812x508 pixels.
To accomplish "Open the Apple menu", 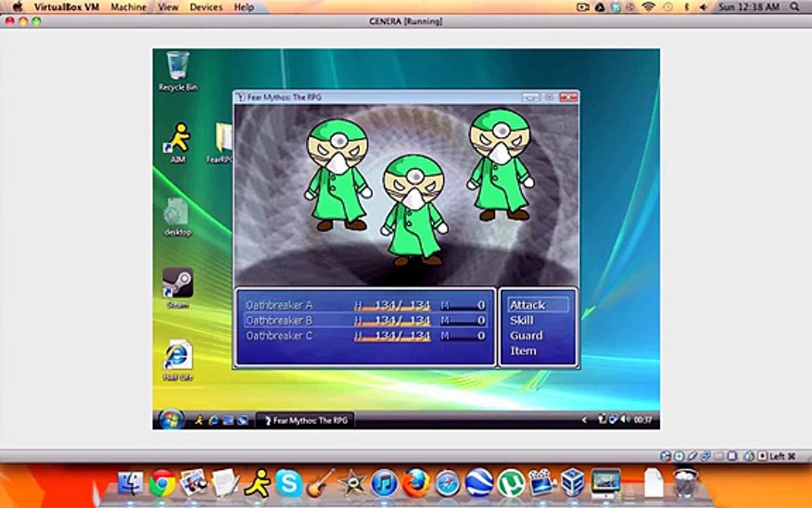I will pos(17,7).
